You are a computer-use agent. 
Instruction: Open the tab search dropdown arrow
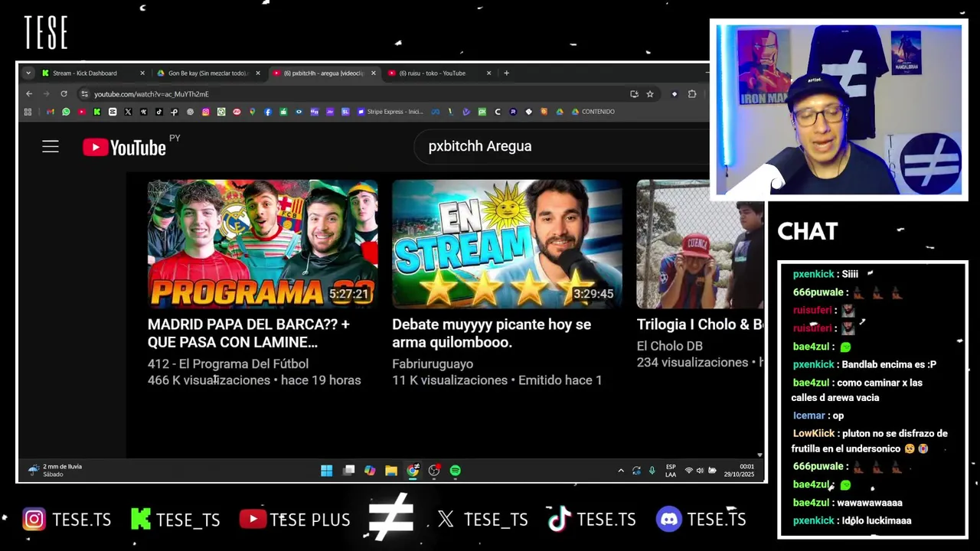tap(28, 73)
